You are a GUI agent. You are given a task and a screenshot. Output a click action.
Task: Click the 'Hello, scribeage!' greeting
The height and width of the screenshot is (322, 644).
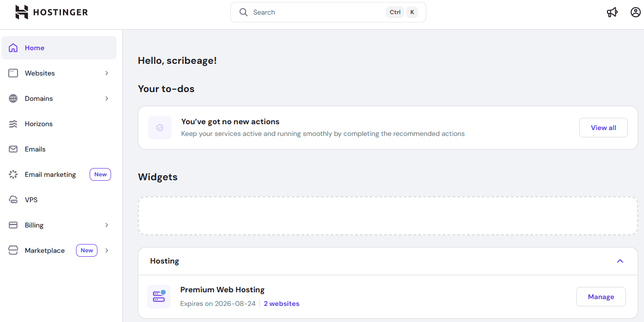click(177, 61)
